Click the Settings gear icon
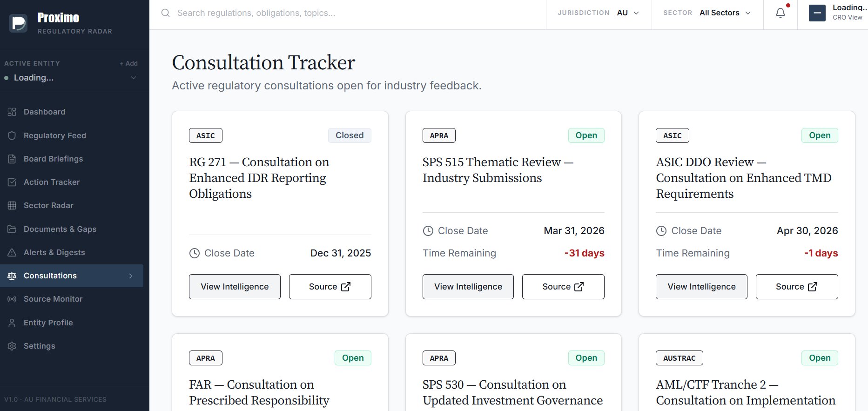Screen dimensions: 868x411 [x=12, y=346]
